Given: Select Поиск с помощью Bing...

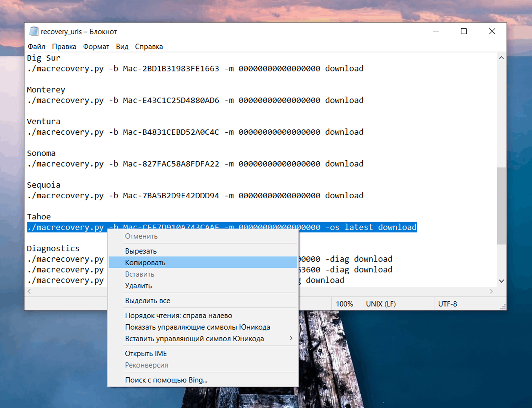Looking at the screenshot, I should click(203, 380).
